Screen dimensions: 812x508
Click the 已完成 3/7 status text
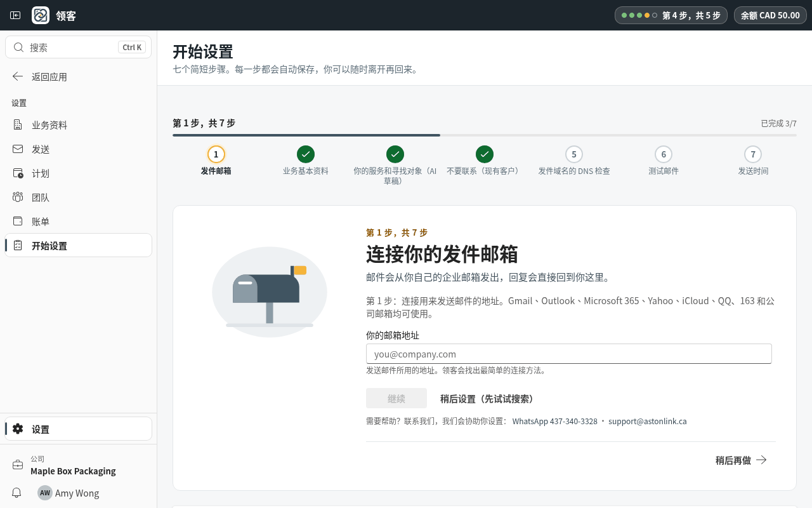tap(779, 123)
